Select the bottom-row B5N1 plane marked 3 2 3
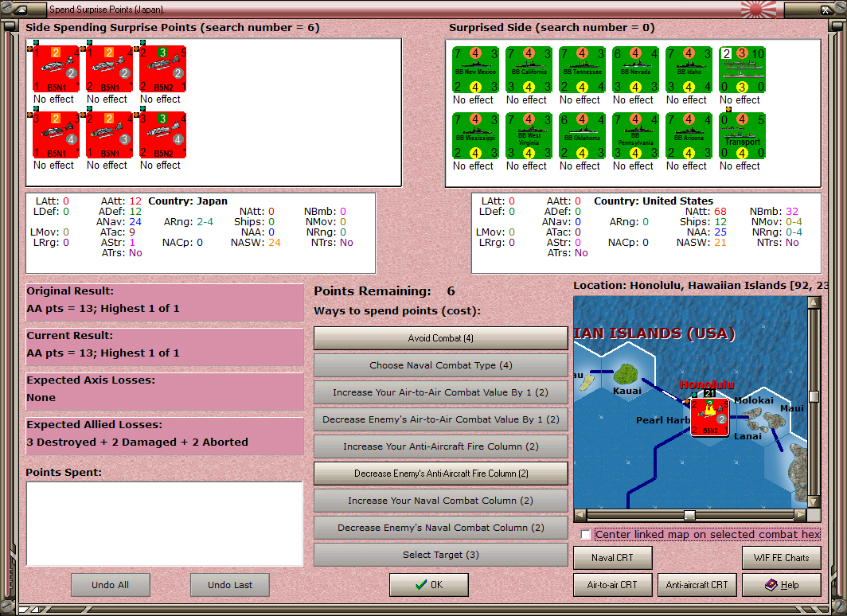The width and height of the screenshot is (847, 616). click(x=56, y=135)
